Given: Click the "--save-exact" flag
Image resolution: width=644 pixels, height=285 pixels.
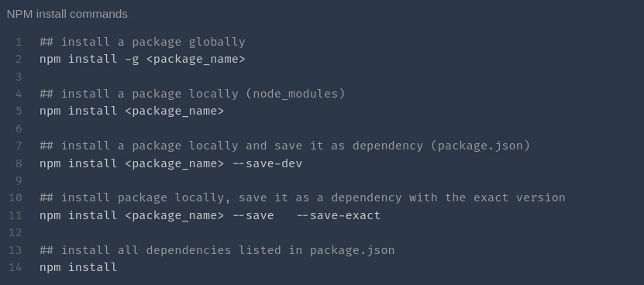Looking at the screenshot, I should click(x=339, y=215).
